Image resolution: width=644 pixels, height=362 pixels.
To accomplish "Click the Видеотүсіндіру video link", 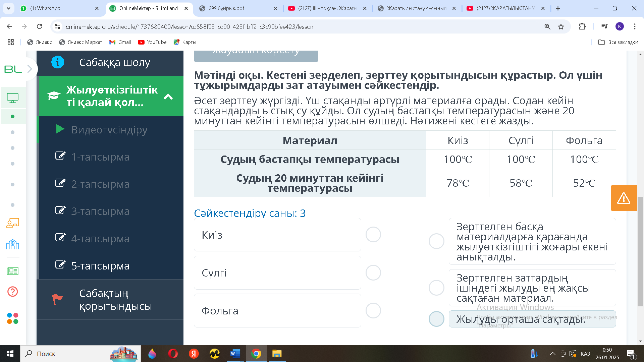I will pyautogui.click(x=109, y=130).
